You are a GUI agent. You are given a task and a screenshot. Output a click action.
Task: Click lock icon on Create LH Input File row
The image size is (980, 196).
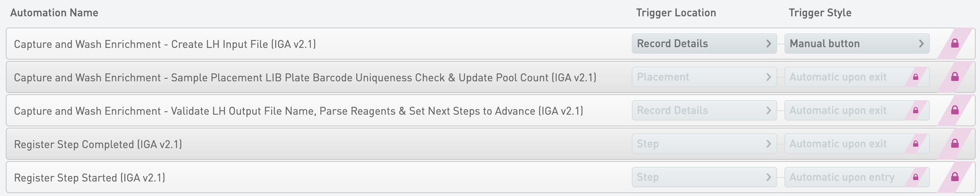tap(955, 43)
